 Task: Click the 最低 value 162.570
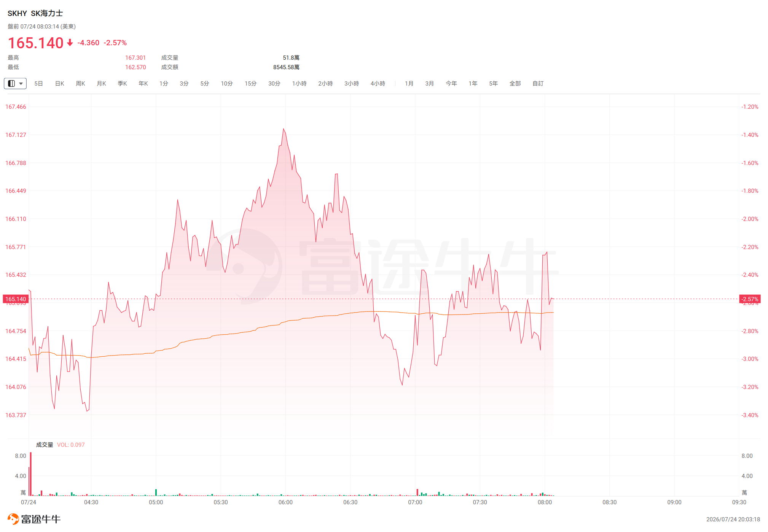pyautogui.click(x=135, y=67)
